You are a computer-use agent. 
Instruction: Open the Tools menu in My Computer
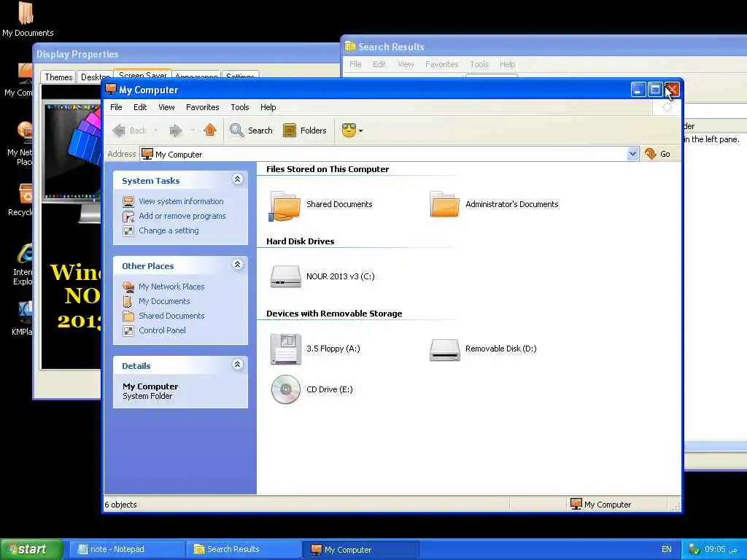pyautogui.click(x=239, y=107)
